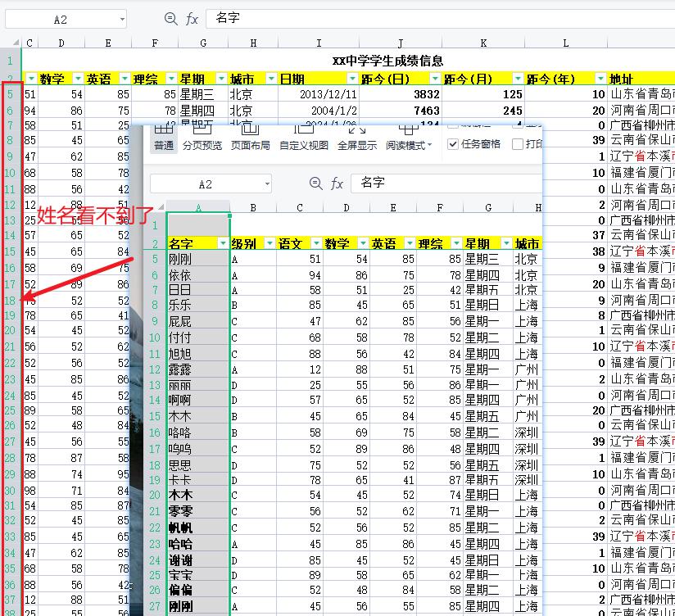The image size is (675, 616).
Task: Click the title cell xx中学学生成绩信息
Action: click(387, 61)
